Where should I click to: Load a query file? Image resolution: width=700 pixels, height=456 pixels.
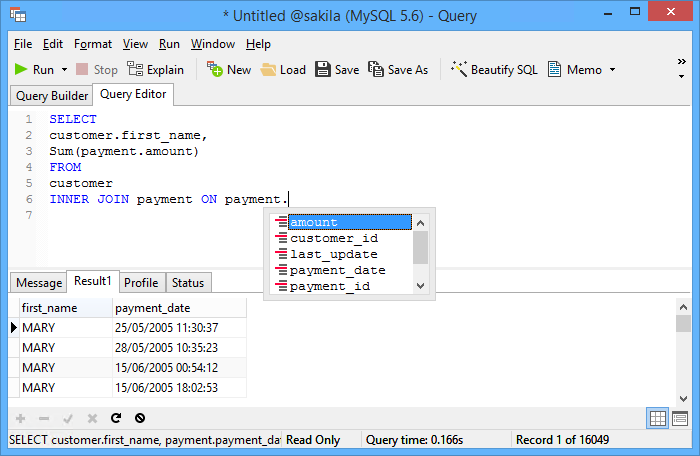283,70
